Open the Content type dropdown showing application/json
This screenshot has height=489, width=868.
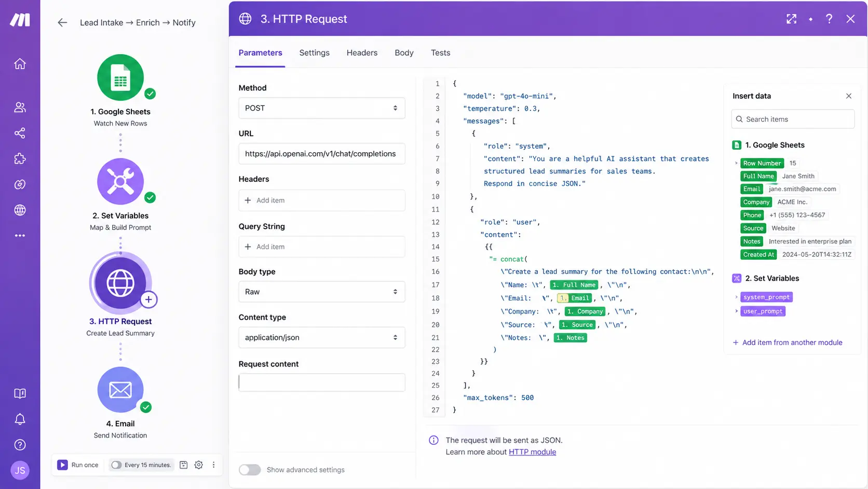pos(322,338)
